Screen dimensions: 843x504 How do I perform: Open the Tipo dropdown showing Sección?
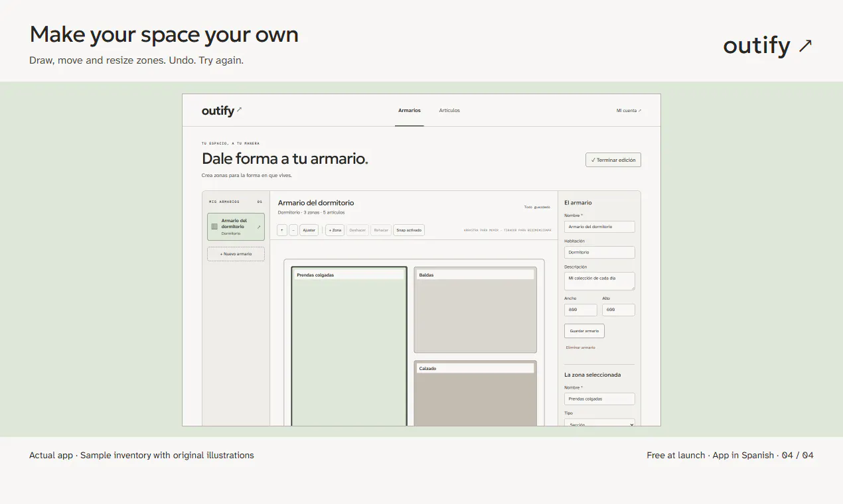tap(599, 424)
